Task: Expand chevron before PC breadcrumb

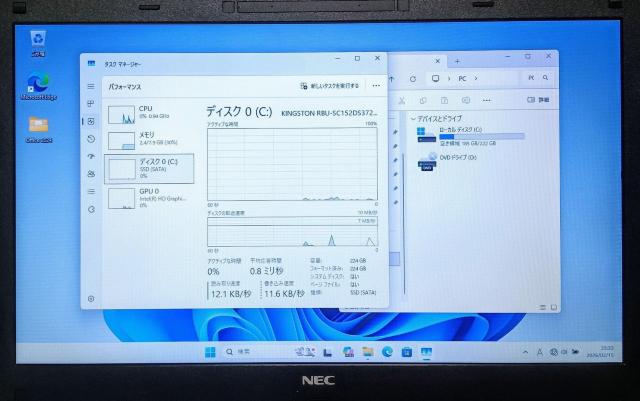Action: [449, 78]
